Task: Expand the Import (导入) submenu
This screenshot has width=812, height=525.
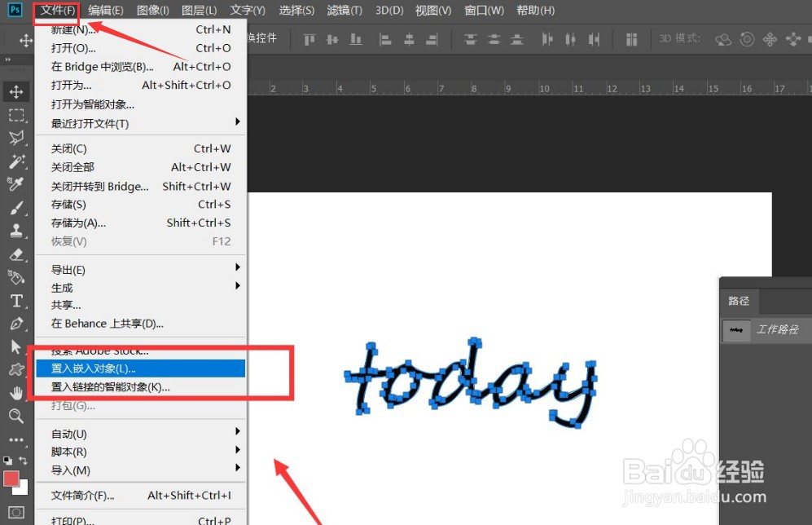Action: [x=141, y=470]
